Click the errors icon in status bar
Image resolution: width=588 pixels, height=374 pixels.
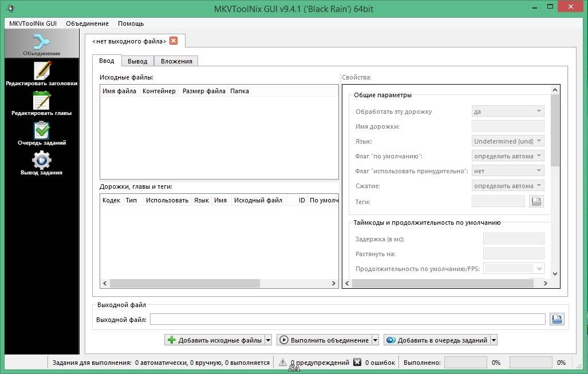click(x=357, y=362)
